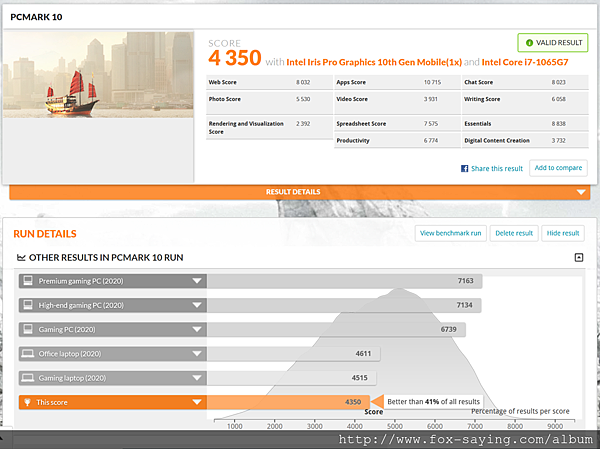Click the Spreadsheet Score row label
Image resolution: width=600 pixels, height=449 pixels.
[361, 124]
